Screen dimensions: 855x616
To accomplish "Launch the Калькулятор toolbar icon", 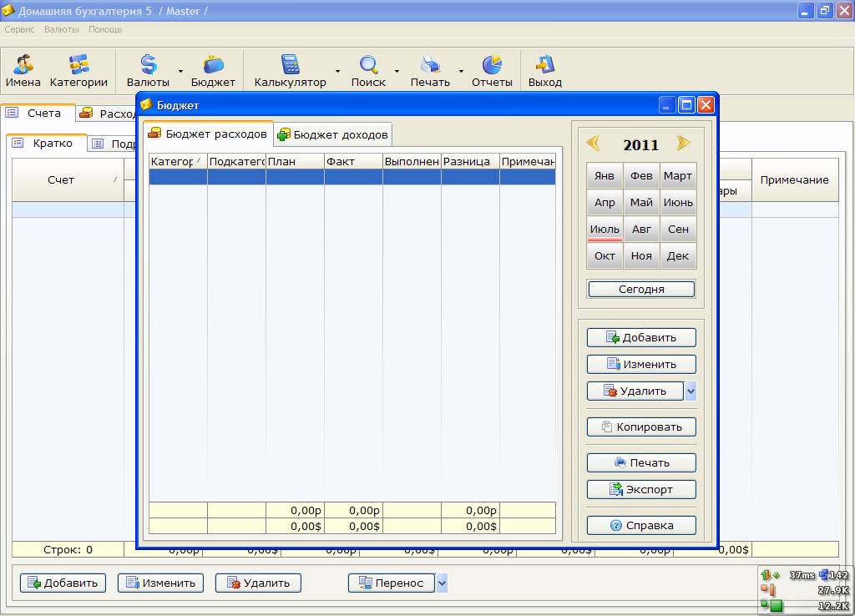I will point(290,71).
